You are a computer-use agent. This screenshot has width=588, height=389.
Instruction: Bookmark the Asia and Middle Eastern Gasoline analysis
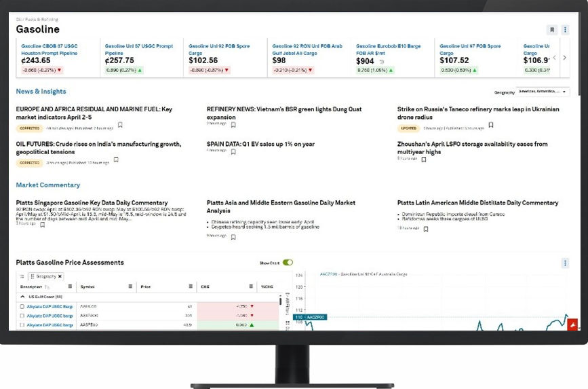point(233,237)
